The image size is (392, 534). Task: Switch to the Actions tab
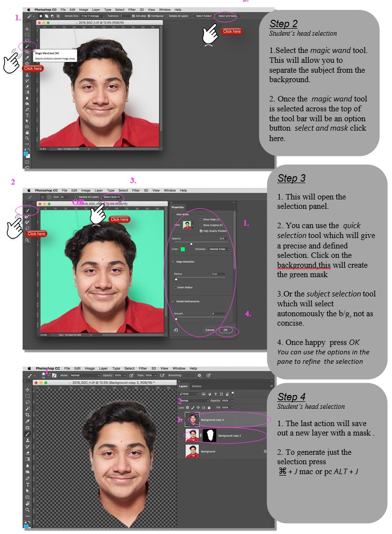tap(196, 386)
